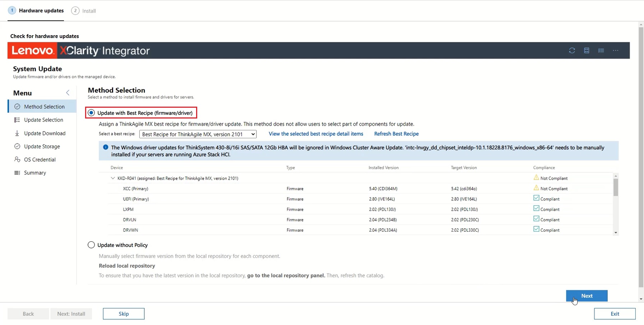Click go to the local repository panel link

[286, 275]
